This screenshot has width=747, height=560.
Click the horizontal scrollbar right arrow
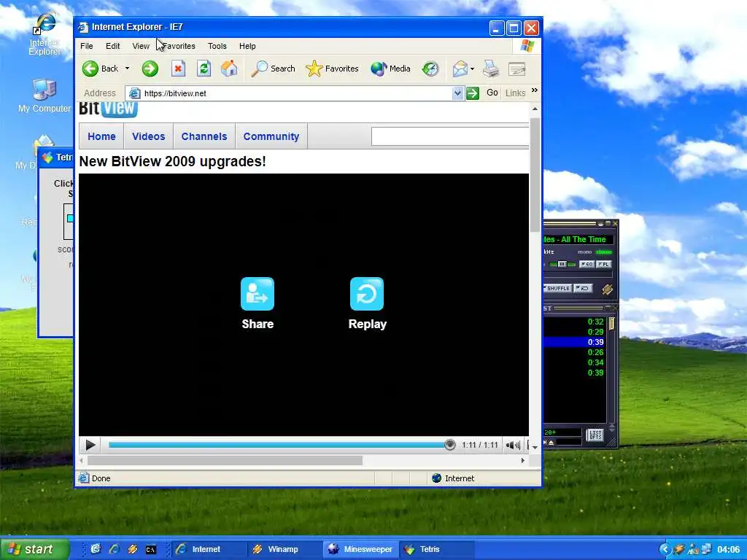click(523, 461)
